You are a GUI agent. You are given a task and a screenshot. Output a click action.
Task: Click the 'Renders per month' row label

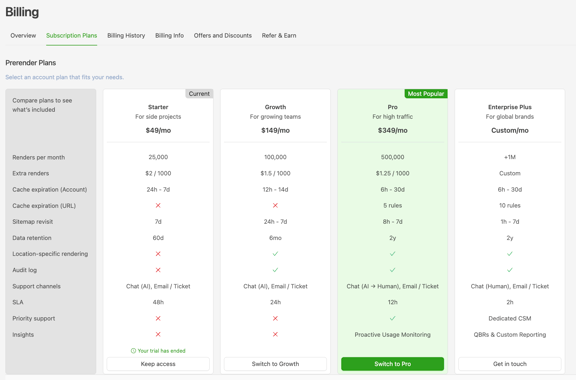click(39, 157)
